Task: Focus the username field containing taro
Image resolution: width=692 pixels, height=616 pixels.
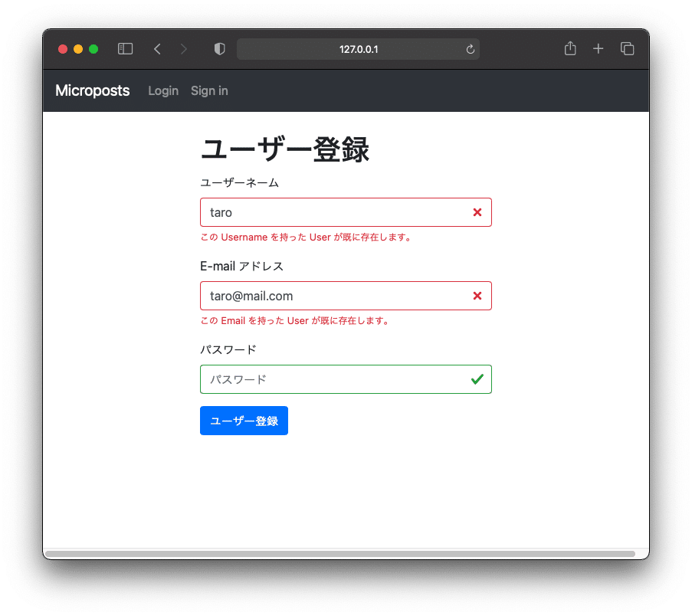Action: [x=346, y=212]
